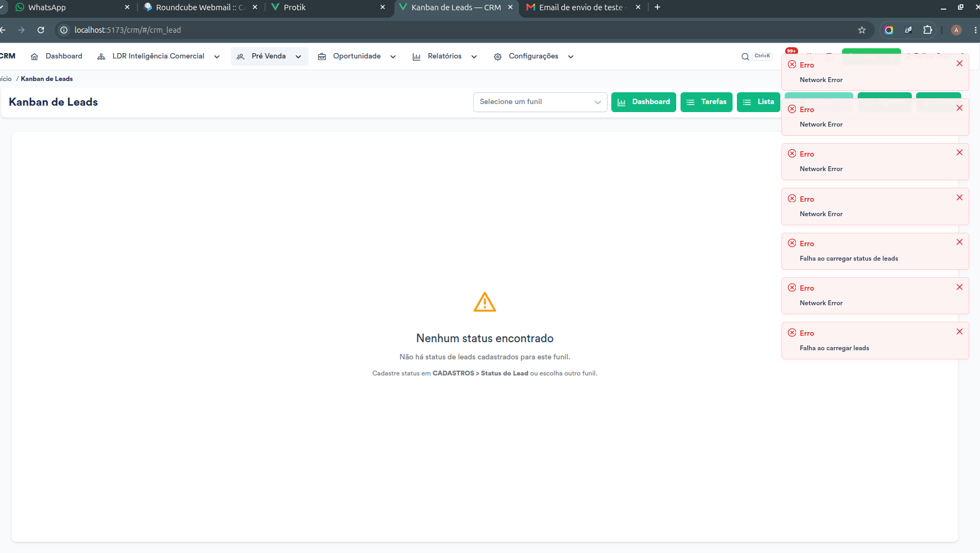980x553 pixels.
Task: Click 'Nenhum status encontrado' heading
Action: coord(485,338)
